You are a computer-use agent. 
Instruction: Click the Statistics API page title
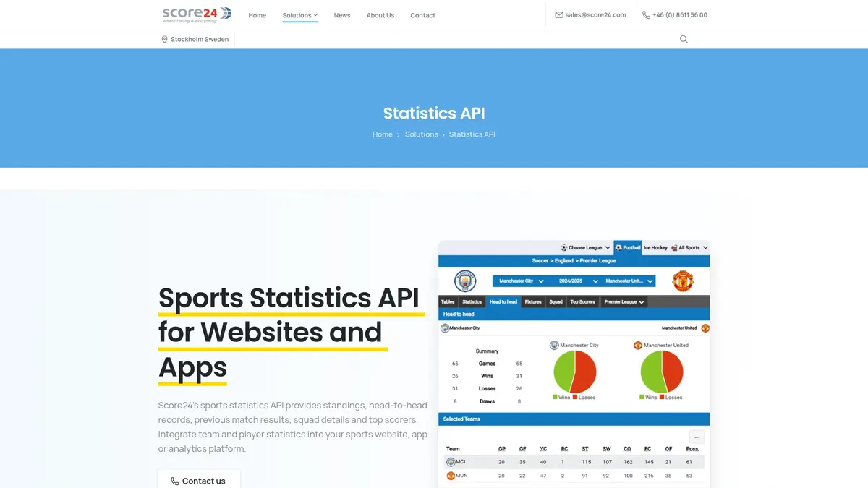pyautogui.click(x=434, y=114)
